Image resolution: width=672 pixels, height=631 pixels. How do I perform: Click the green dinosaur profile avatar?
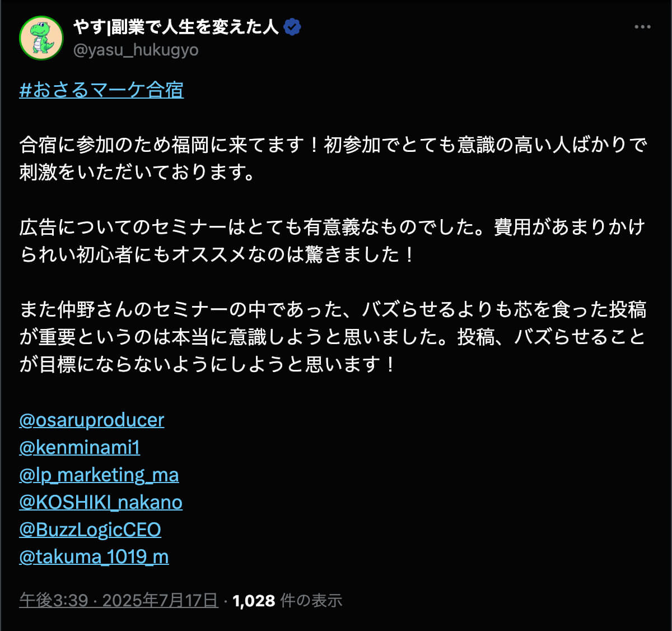tap(41, 38)
